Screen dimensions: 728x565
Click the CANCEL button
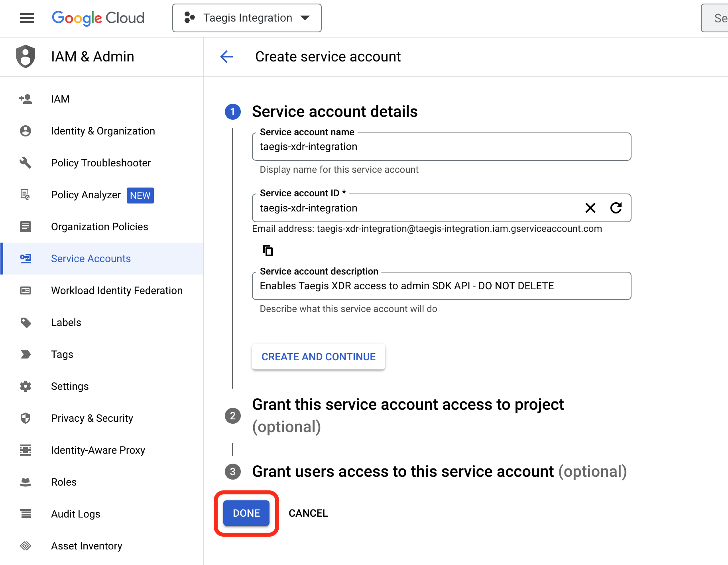[308, 513]
